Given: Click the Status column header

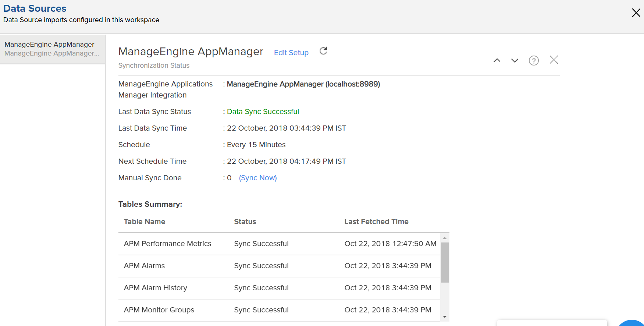Looking at the screenshot, I should (x=245, y=222).
